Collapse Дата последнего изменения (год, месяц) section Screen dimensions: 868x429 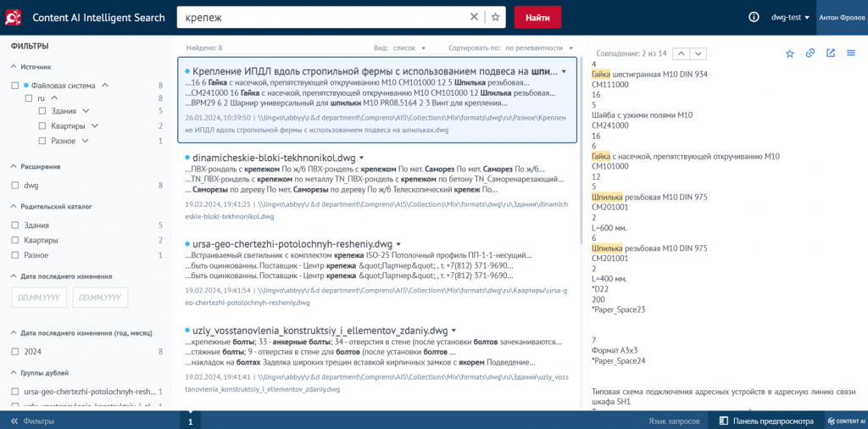tap(14, 332)
